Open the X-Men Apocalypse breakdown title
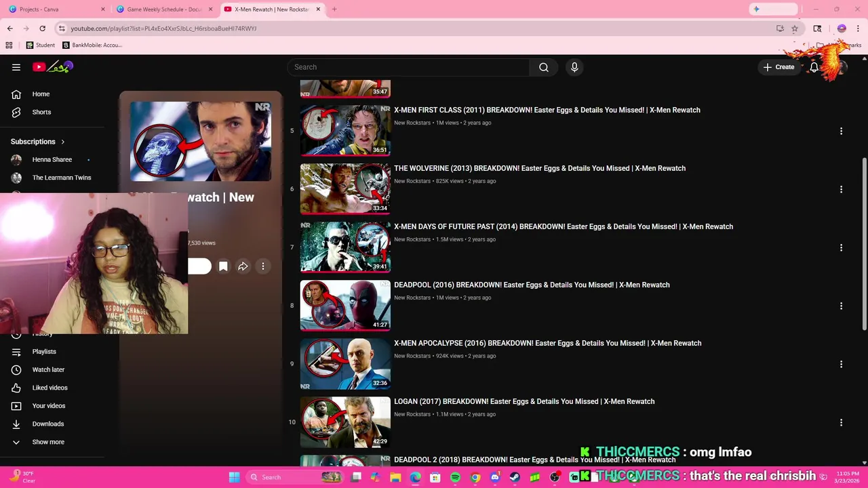 [548, 343]
